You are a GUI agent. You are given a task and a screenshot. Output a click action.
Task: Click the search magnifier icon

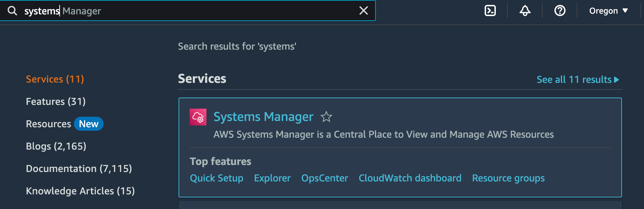[x=12, y=11]
